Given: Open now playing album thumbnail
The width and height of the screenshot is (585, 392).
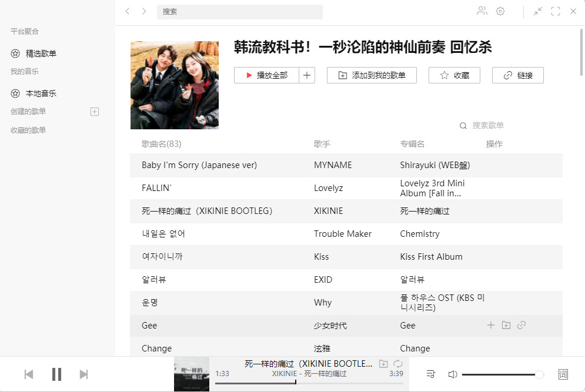Looking at the screenshot, I should (192, 374).
